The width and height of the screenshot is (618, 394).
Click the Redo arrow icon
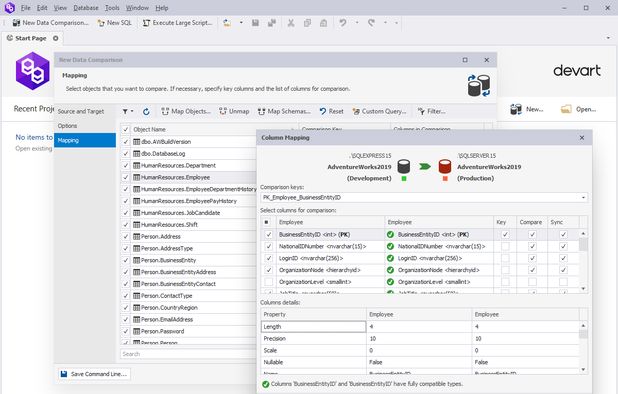(371, 23)
